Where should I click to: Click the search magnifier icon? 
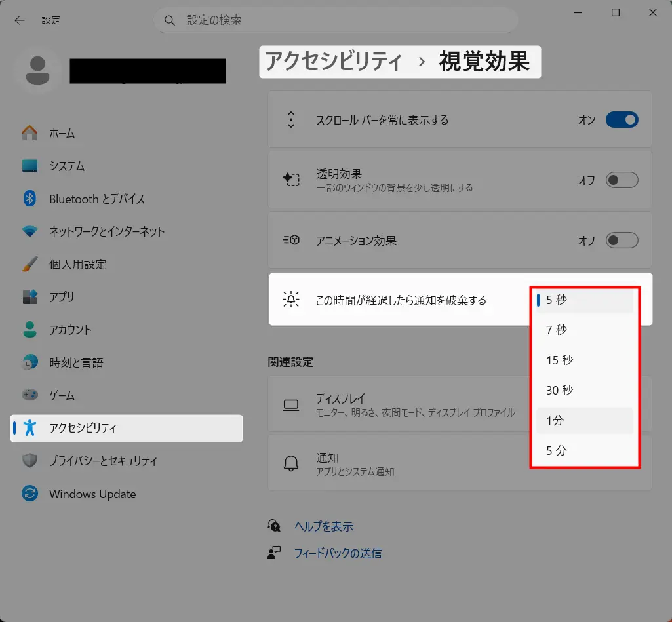170,20
